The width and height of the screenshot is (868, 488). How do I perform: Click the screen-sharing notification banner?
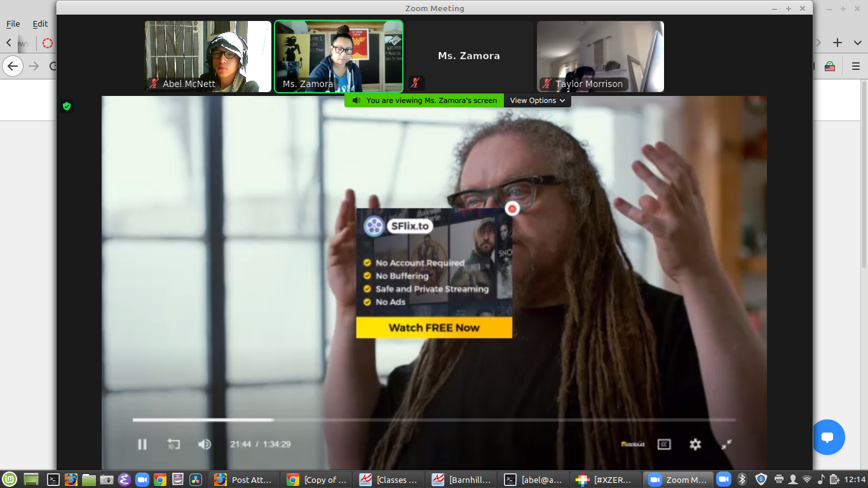point(424,100)
